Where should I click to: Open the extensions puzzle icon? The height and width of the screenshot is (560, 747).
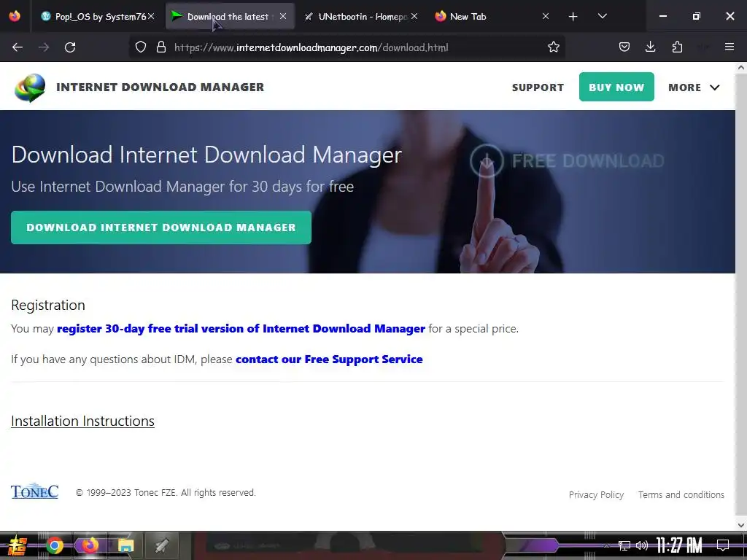coord(677,47)
